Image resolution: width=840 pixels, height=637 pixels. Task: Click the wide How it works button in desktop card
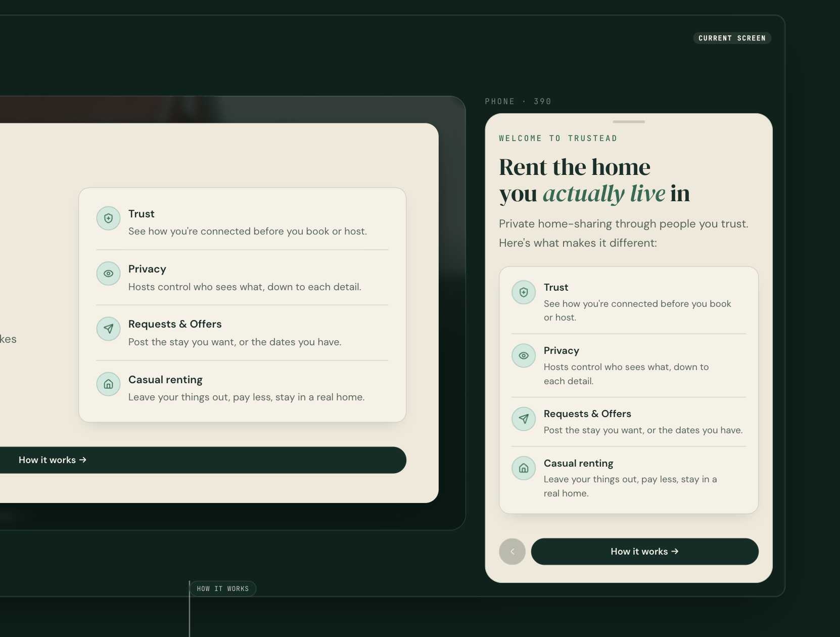click(202, 460)
